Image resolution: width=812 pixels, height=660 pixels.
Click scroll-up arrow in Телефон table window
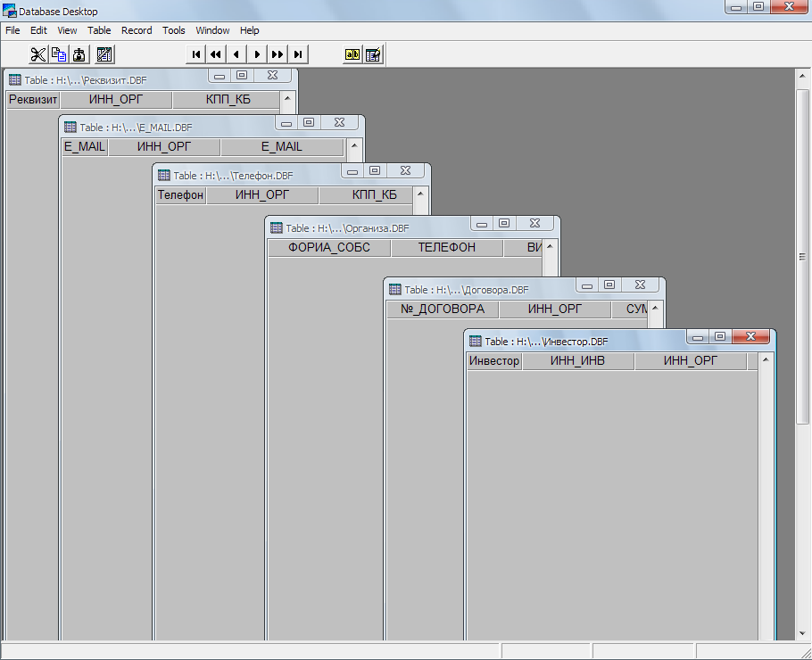click(420, 194)
